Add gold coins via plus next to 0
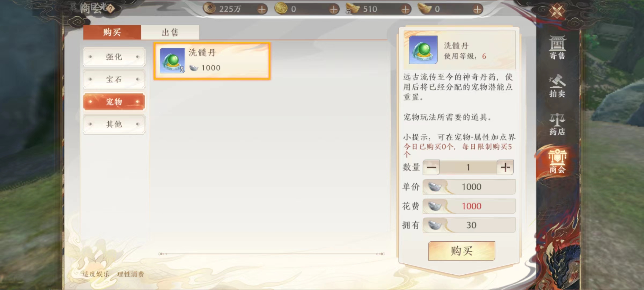 click(334, 9)
